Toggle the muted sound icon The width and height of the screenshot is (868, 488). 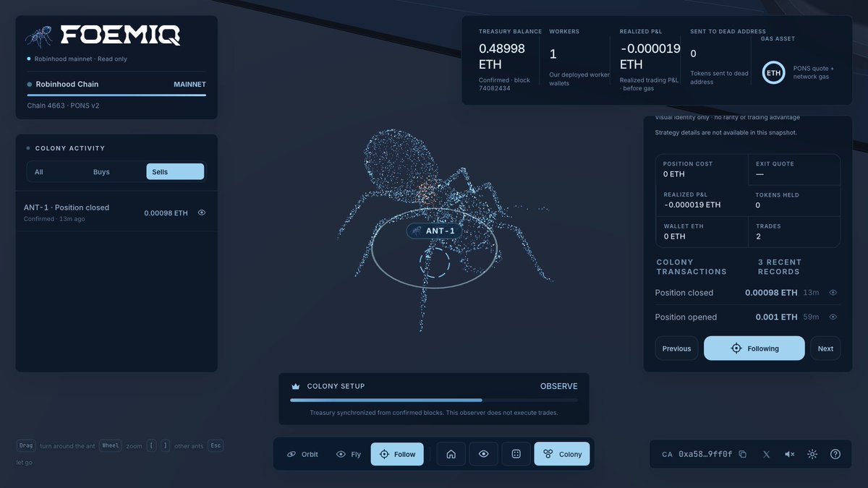(790, 454)
